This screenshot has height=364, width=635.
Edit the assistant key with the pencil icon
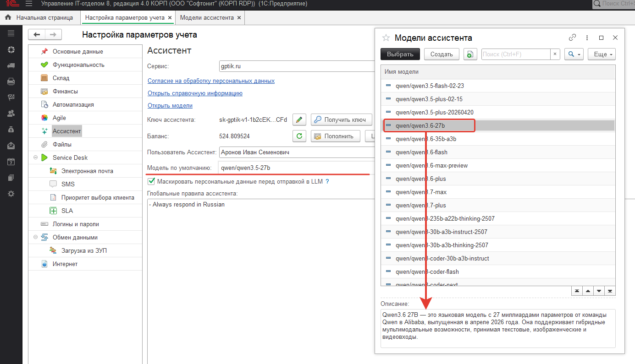299,120
